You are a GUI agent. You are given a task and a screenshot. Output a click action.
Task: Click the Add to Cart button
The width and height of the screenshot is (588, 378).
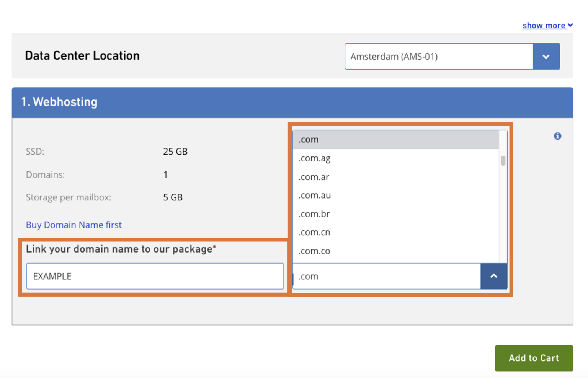click(534, 358)
